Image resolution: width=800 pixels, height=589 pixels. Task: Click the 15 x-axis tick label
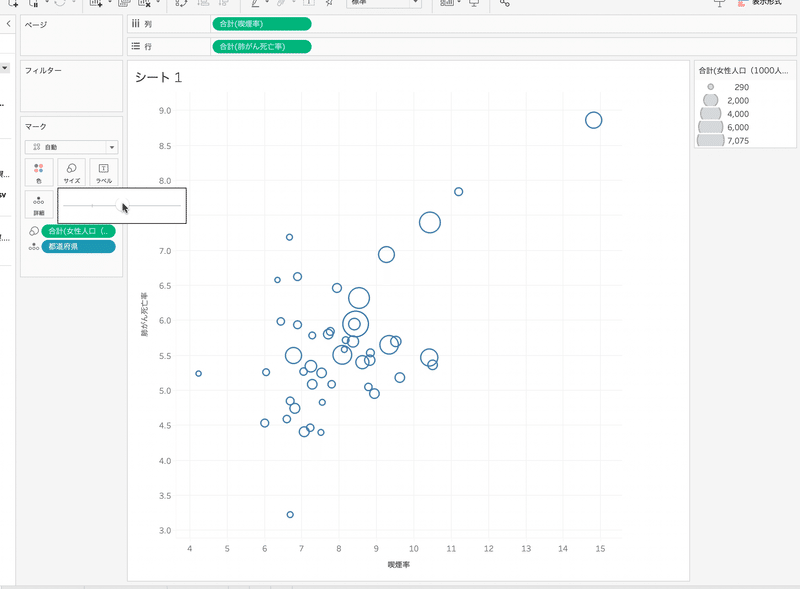tap(600, 549)
